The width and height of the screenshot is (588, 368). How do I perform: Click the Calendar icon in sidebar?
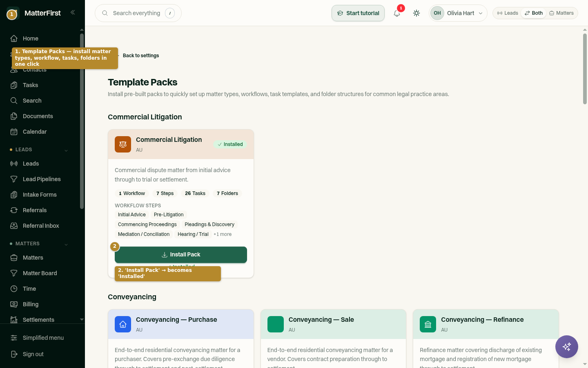(x=14, y=132)
